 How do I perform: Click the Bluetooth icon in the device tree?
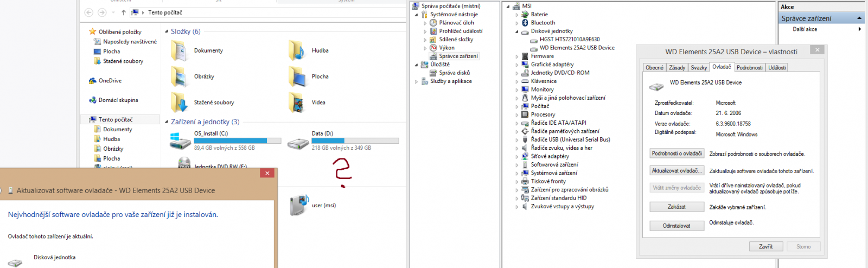point(525,23)
